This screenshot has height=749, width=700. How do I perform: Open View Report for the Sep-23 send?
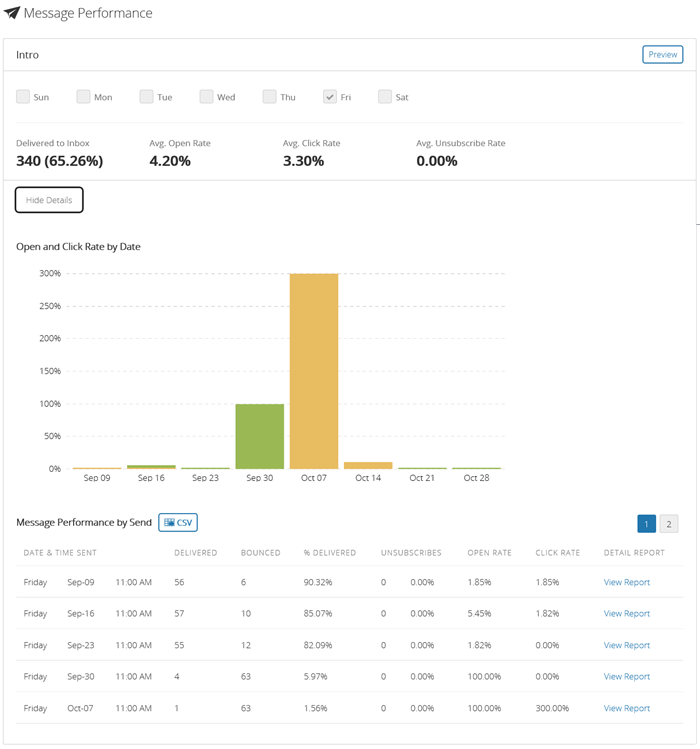626,645
